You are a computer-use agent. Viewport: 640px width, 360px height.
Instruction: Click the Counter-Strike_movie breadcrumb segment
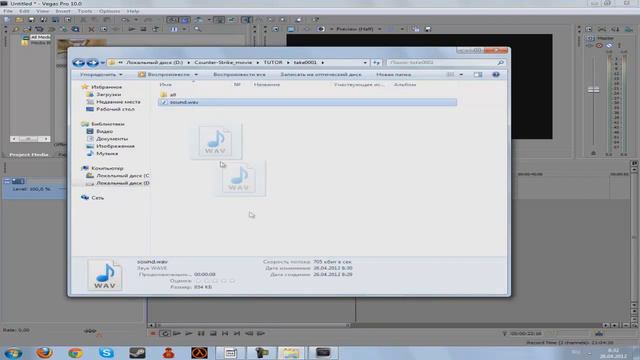(223, 62)
